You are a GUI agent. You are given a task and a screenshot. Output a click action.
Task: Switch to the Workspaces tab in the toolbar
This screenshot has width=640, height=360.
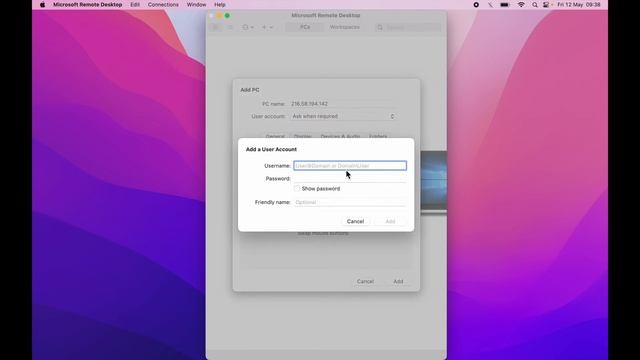tap(344, 27)
